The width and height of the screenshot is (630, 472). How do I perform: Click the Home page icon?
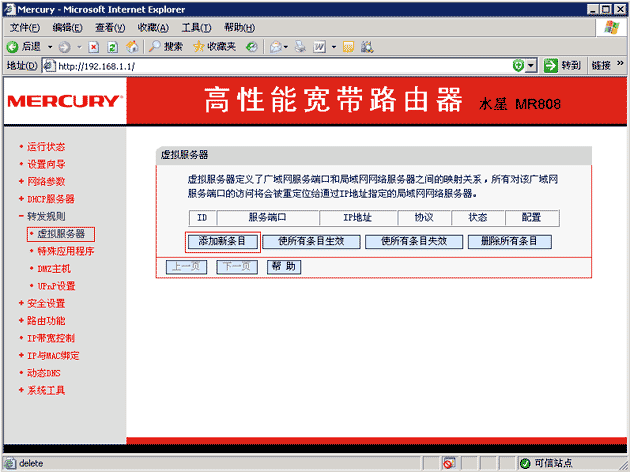132,47
